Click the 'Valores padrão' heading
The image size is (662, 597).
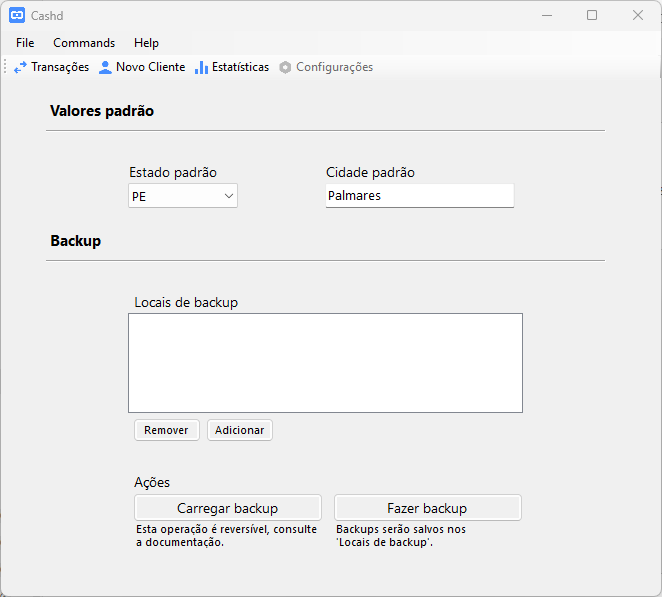click(102, 111)
